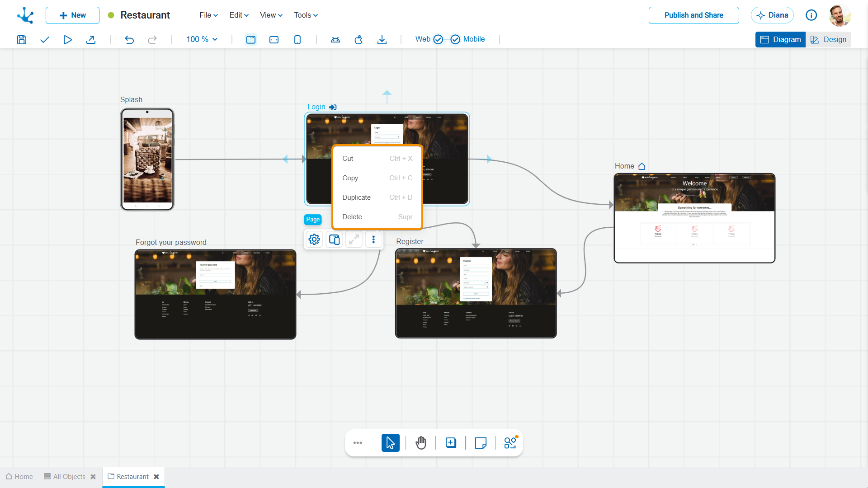
Task: Choose Duplicate from context menu
Action: [x=377, y=197]
